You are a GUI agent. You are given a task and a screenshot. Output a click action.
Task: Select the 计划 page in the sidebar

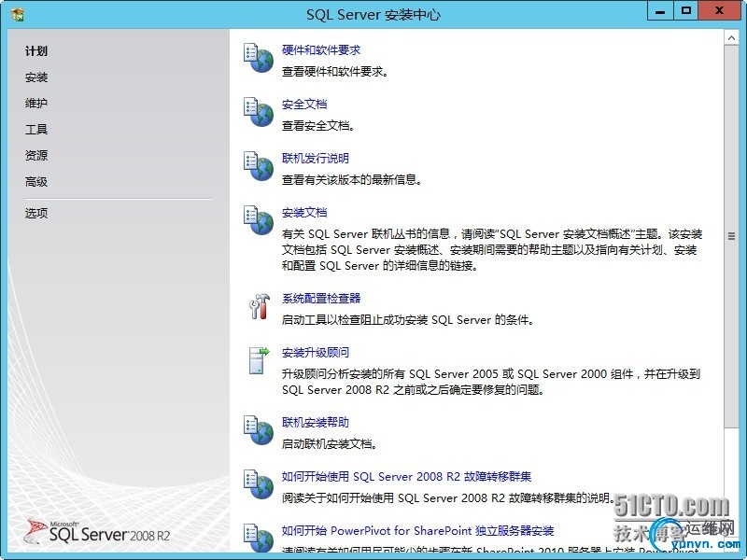[36, 51]
